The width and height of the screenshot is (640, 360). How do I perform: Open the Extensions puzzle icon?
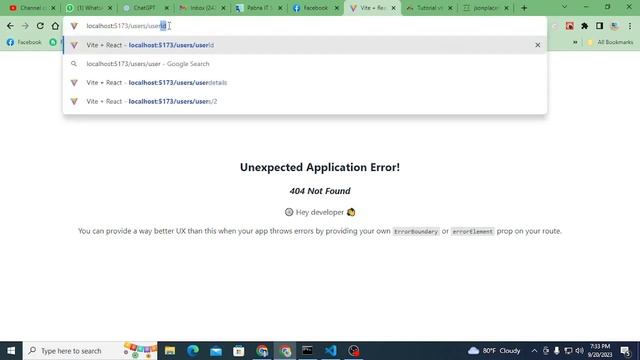pyautogui.click(x=584, y=26)
